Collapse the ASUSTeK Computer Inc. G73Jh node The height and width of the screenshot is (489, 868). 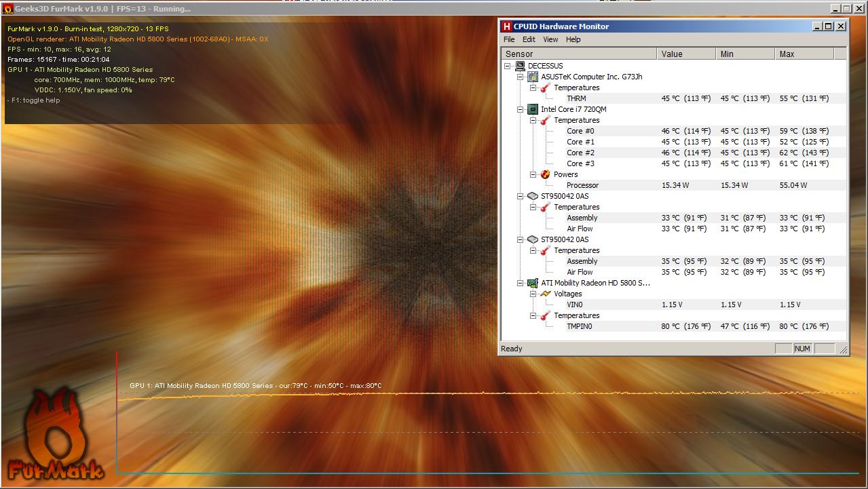[521, 77]
